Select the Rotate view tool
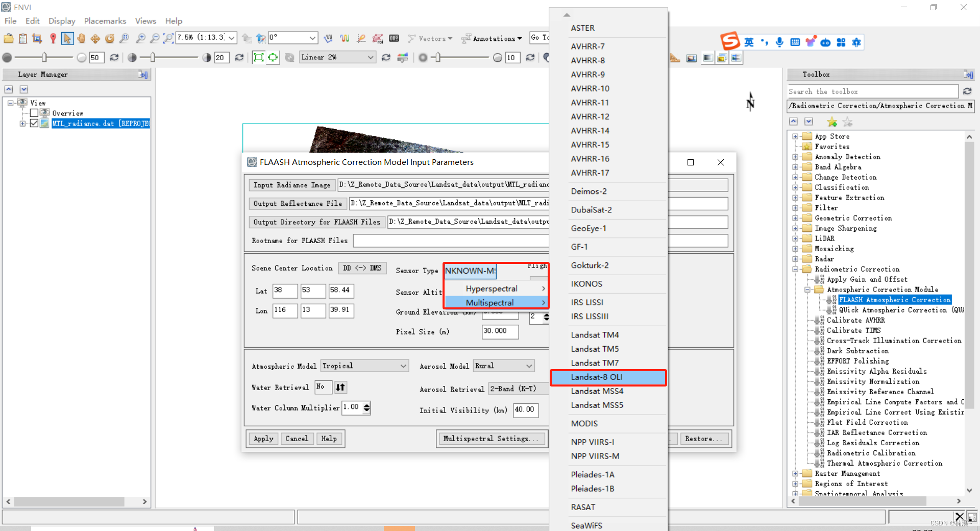This screenshot has width=980, height=531. 110,38
